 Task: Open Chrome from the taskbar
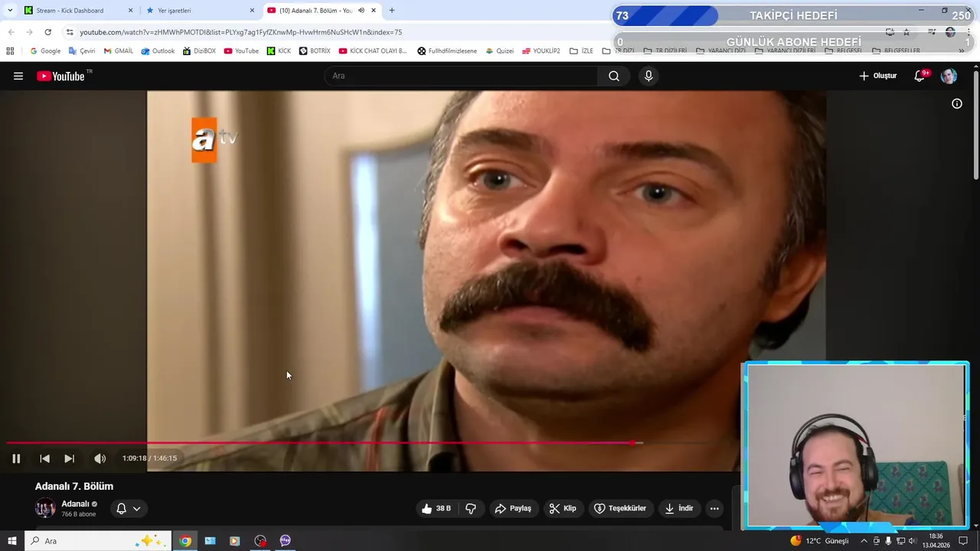pos(185,541)
